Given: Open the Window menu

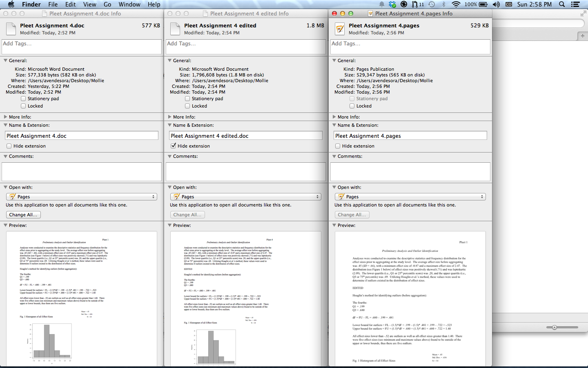Looking at the screenshot, I should coord(129,4).
